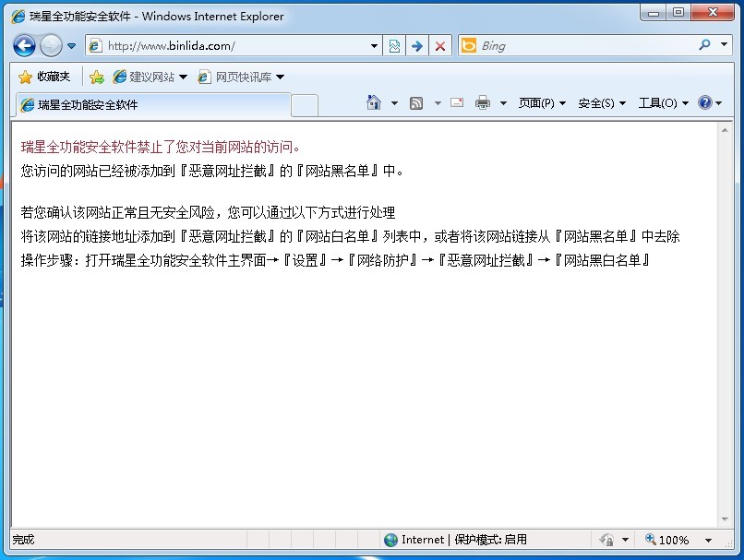Click the browser Back arrow button
The image size is (744, 560).
coord(24,46)
